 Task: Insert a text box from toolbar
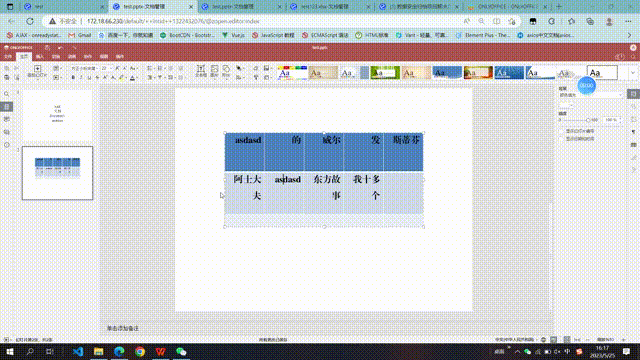(x=201, y=71)
